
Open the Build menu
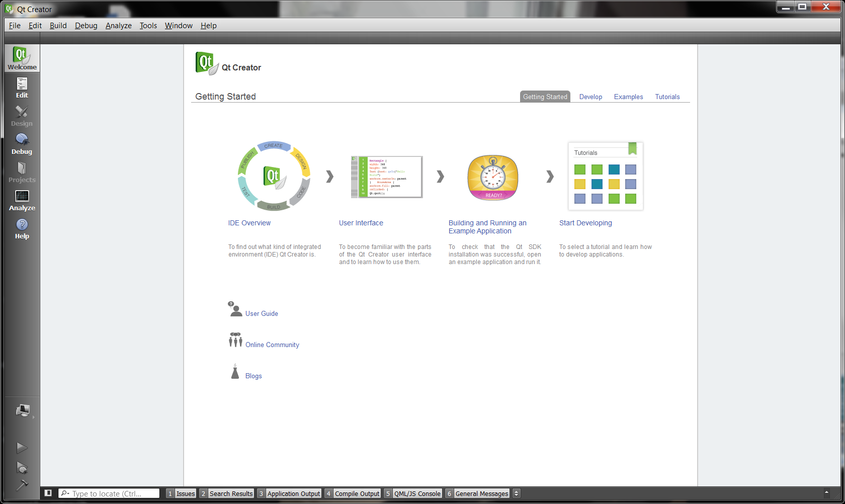(58, 26)
